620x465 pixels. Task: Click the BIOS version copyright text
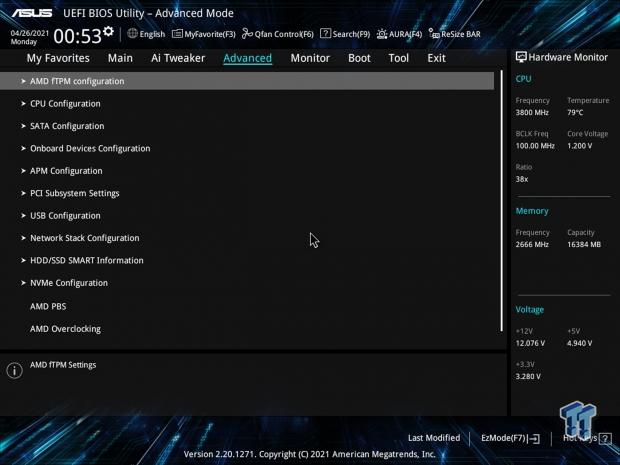pyautogui.click(x=310, y=454)
